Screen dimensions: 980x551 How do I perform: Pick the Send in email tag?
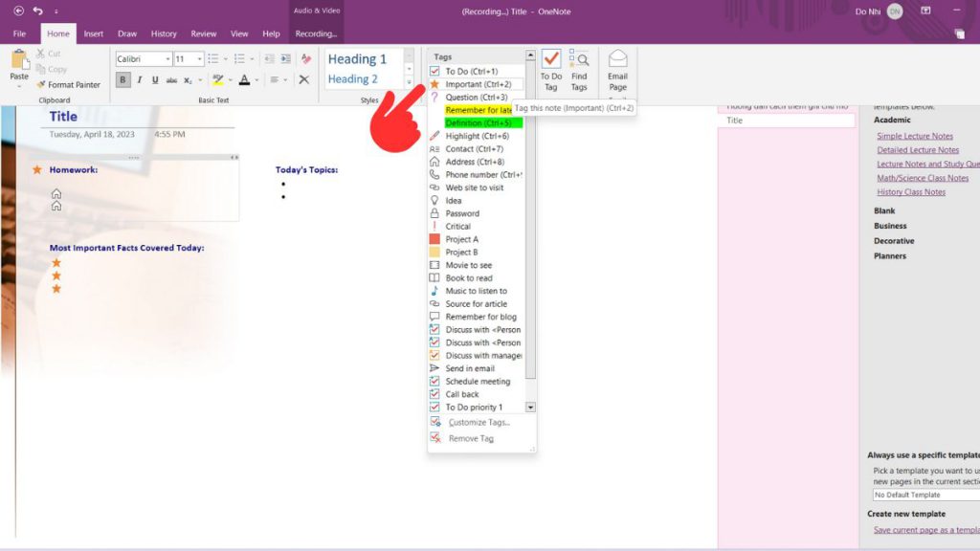pyautogui.click(x=470, y=368)
